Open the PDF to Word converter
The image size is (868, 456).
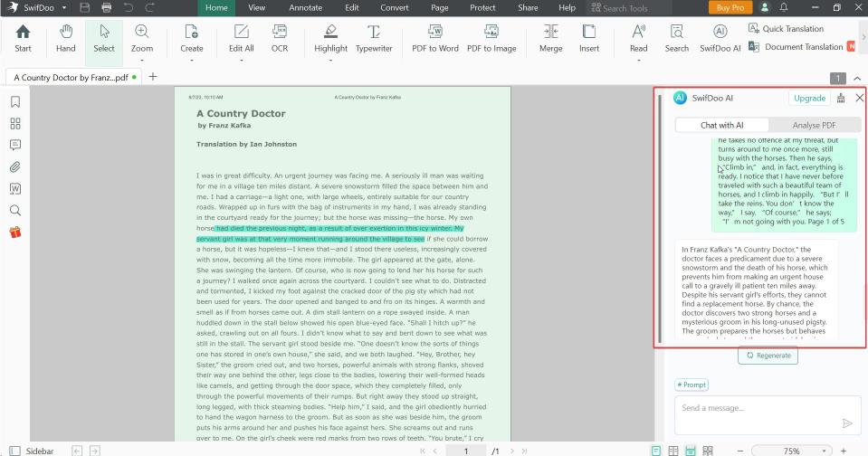435,38
